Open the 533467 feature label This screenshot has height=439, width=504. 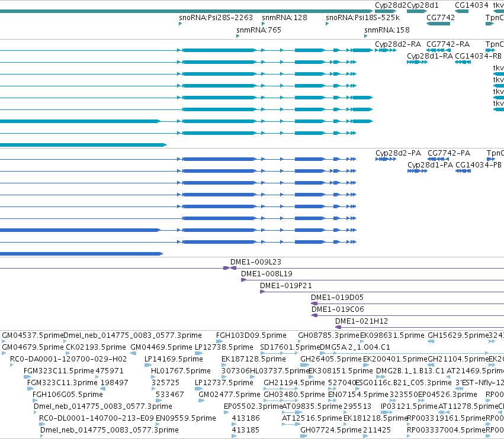170,395
